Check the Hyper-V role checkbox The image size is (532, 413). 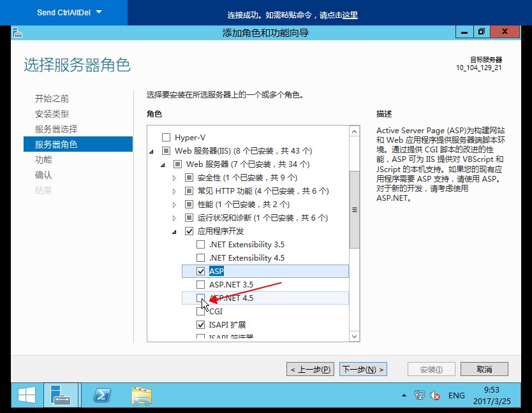166,137
